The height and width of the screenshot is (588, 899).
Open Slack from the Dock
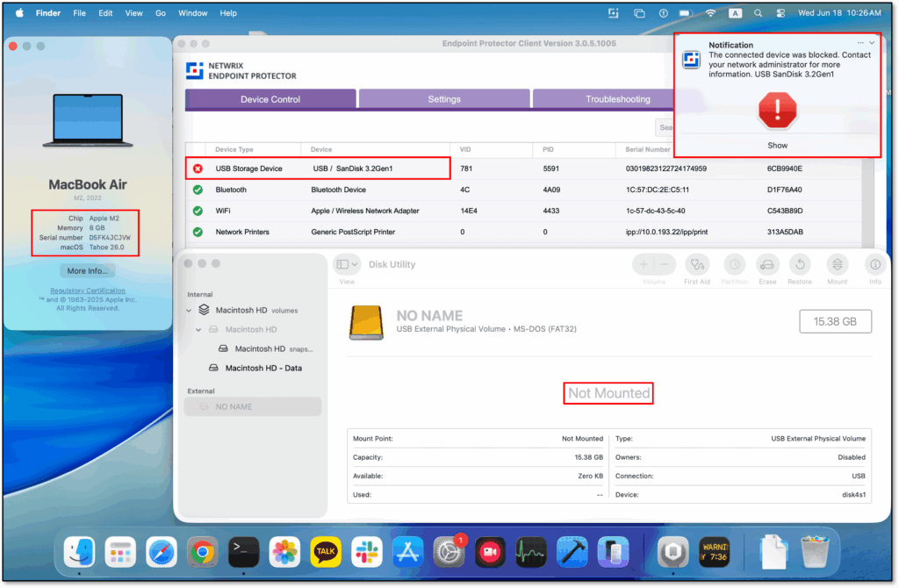367,553
